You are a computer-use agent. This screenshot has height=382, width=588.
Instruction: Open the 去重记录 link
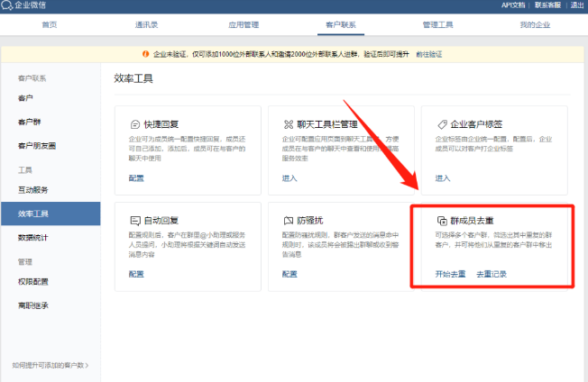click(491, 274)
